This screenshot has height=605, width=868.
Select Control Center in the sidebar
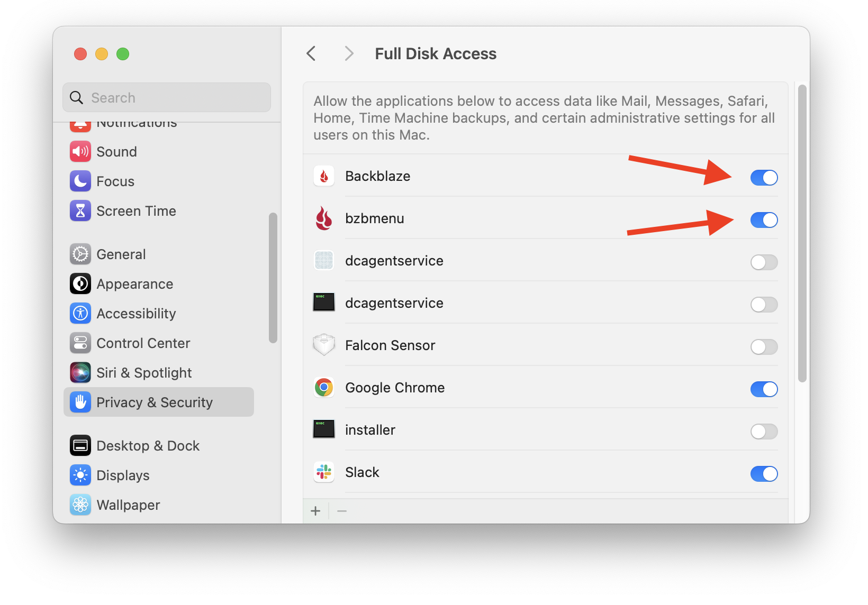pos(159,343)
